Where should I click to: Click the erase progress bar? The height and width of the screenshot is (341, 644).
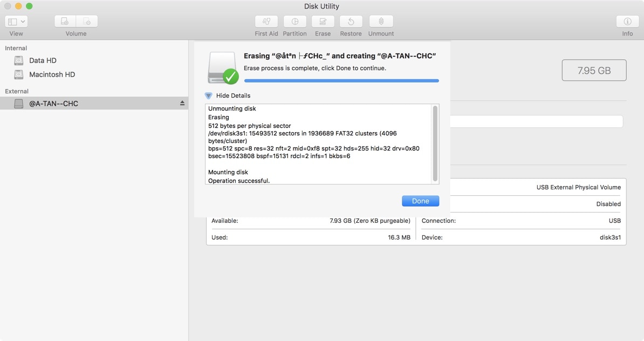[341, 81]
